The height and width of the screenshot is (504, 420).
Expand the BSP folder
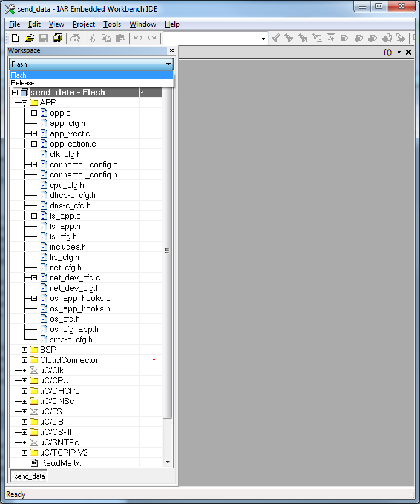(24, 350)
